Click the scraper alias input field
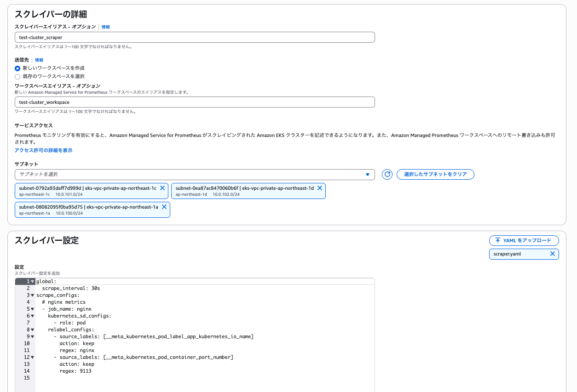 pyautogui.click(x=194, y=37)
